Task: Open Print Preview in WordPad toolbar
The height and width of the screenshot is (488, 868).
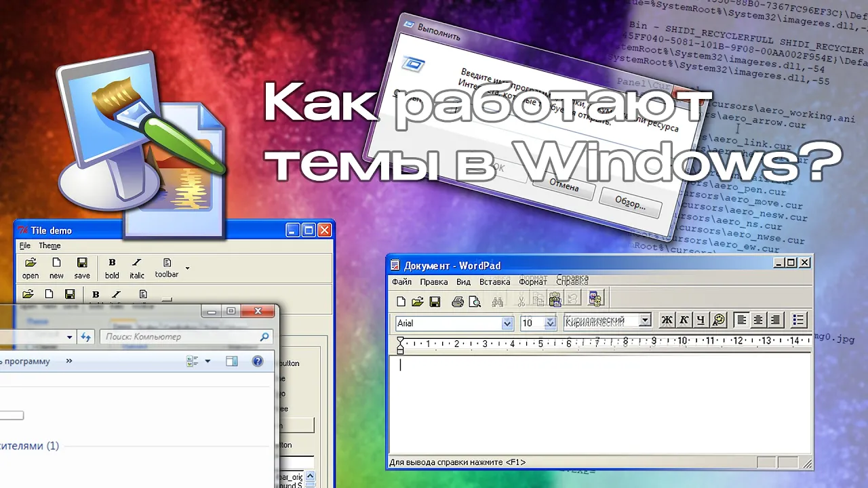Action: (475, 302)
